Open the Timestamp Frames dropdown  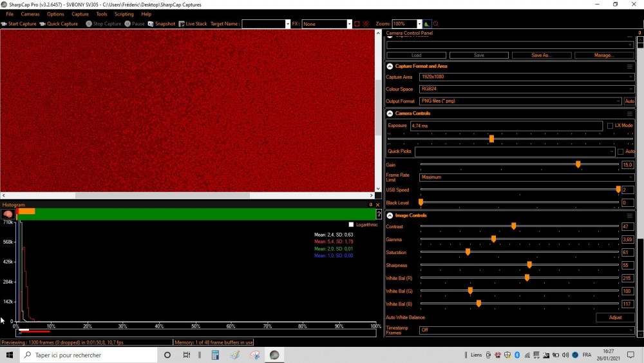pyautogui.click(x=527, y=330)
